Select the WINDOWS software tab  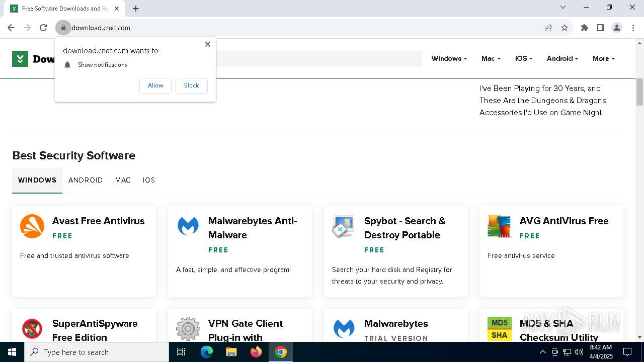click(x=37, y=180)
